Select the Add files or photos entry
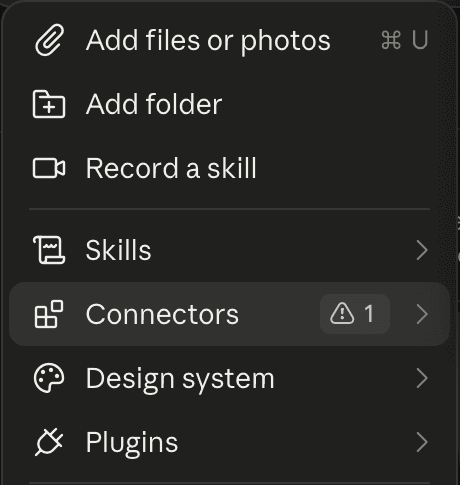The height and width of the screenshot is (485, 460). coord(229,40)
